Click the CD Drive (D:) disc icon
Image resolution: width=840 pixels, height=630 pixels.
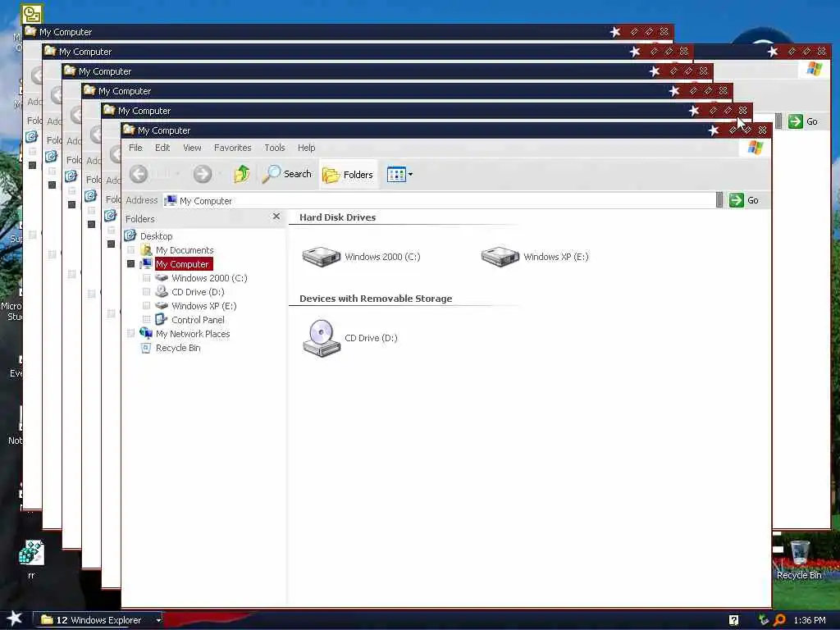[322, 337]
